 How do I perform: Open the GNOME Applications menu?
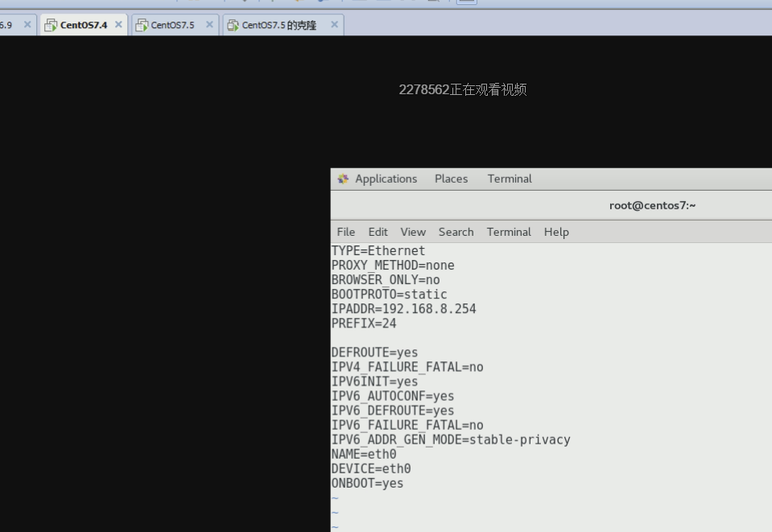point(386,179)
